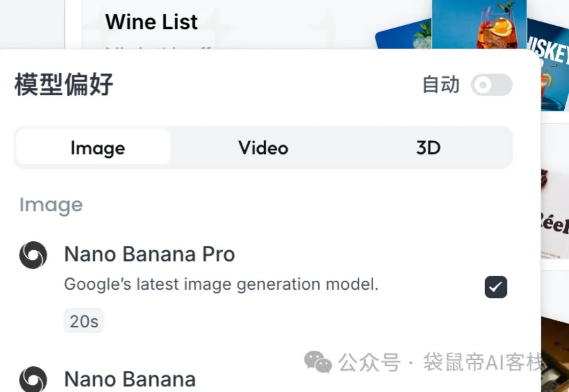Click the 20s generation time badge
Viewport: 569px width, 392px height.
pyautogui.click(x=83, y=320)
